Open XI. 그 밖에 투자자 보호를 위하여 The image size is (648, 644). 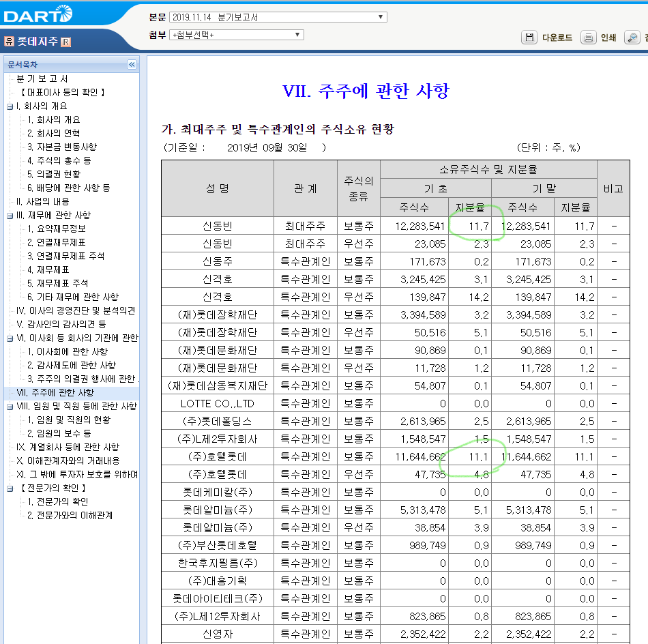pyautogui.click(x=77, y=474)
